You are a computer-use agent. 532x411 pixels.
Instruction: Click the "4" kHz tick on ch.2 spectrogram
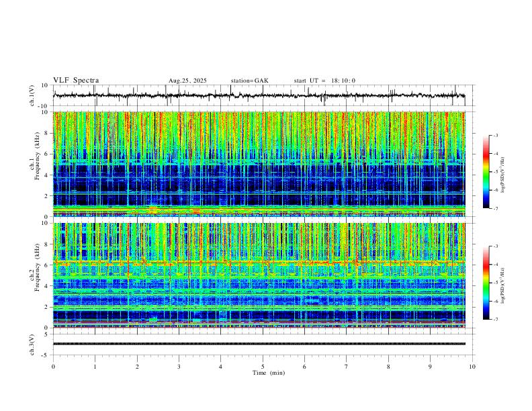click(x=47, y=286)
